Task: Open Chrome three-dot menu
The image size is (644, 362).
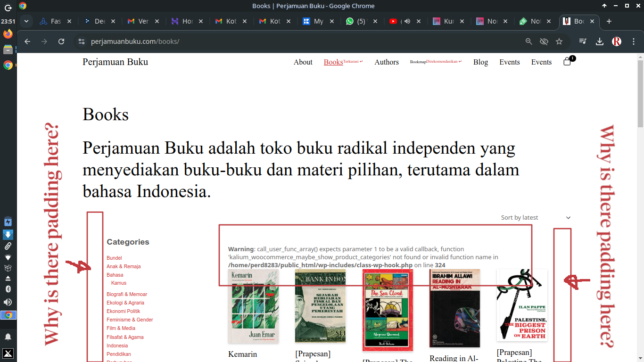Action: click(x=632, y=41)
